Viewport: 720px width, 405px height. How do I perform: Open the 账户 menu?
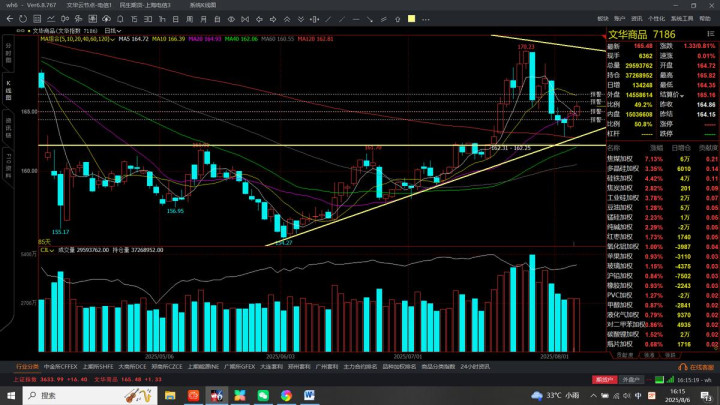[619, 19]
